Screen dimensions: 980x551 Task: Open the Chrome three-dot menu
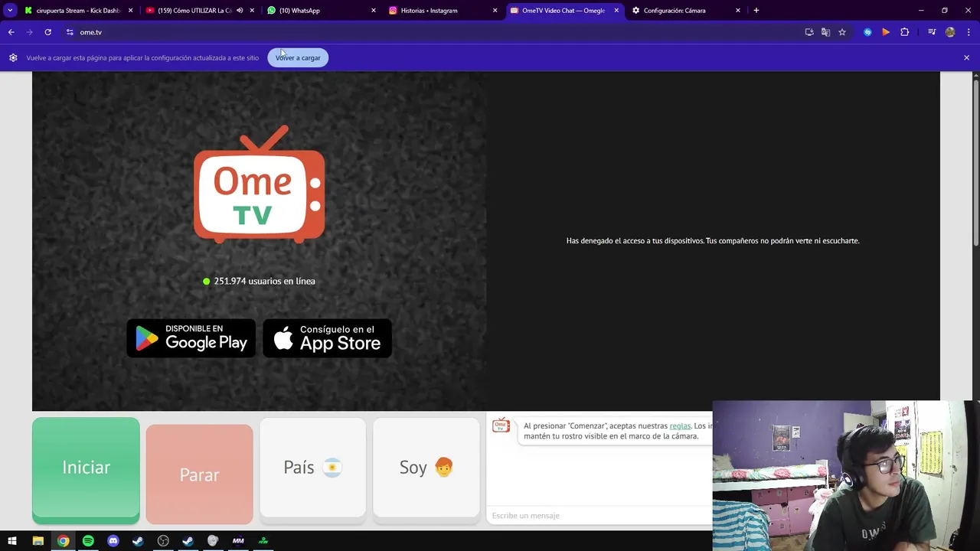[969, 32]
